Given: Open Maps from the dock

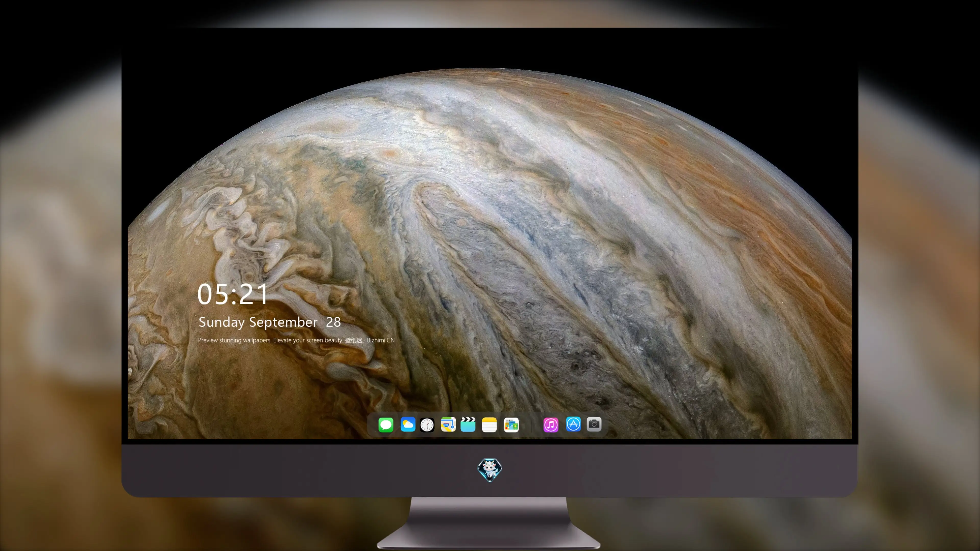Looking at the screenshot, I should 448,424.
